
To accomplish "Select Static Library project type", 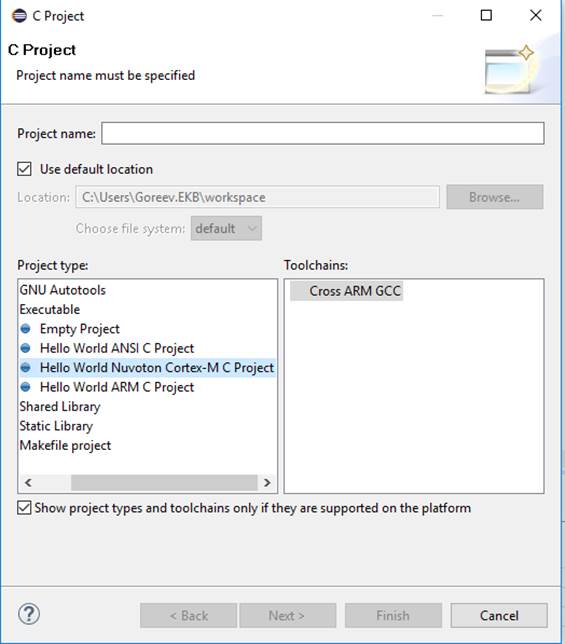I will point(56,426).
